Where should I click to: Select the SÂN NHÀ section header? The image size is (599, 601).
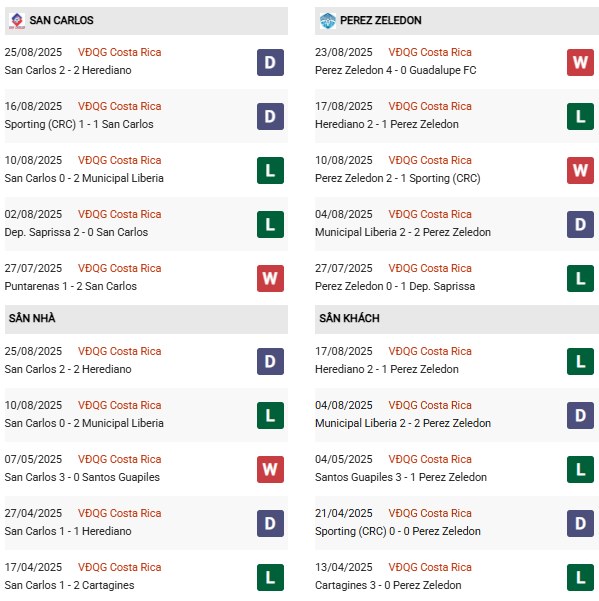(146, 319)
